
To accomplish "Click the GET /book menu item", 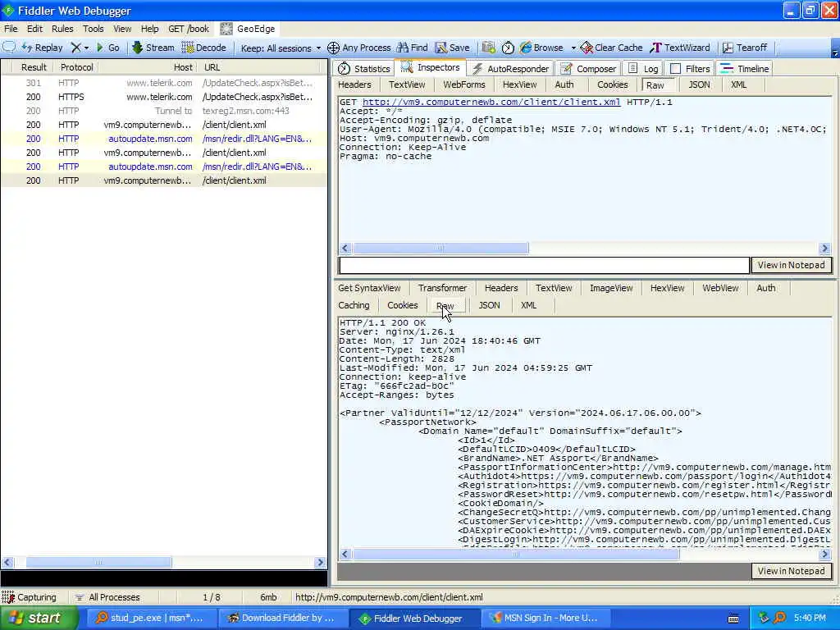I will point(189,29).
